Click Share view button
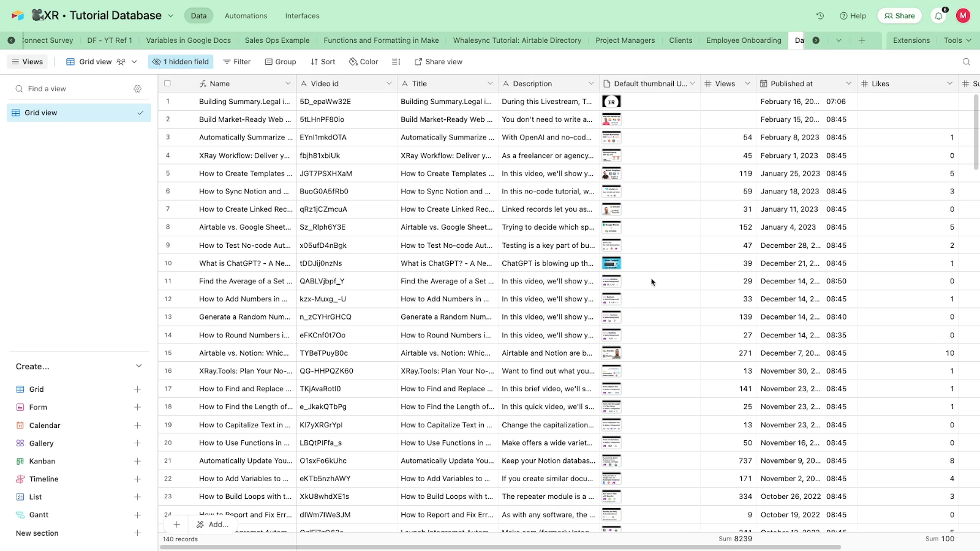The image size is (980, 551). point(439,62)
